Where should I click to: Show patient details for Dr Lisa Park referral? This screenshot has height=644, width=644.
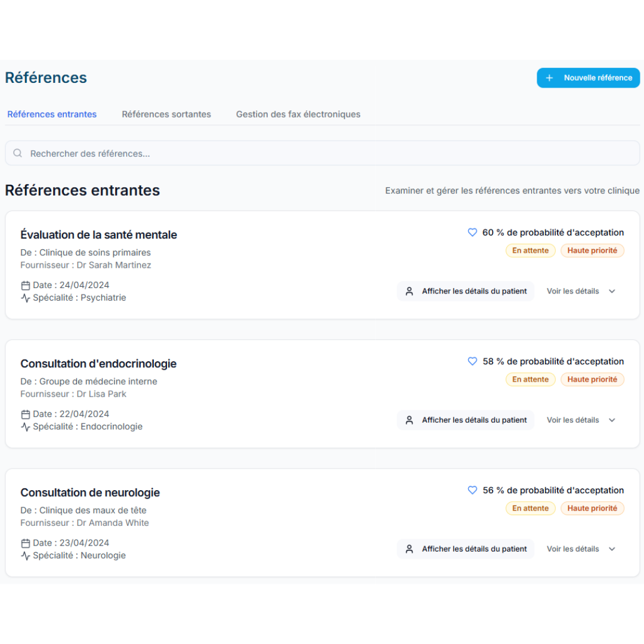[x=465, y=420]
